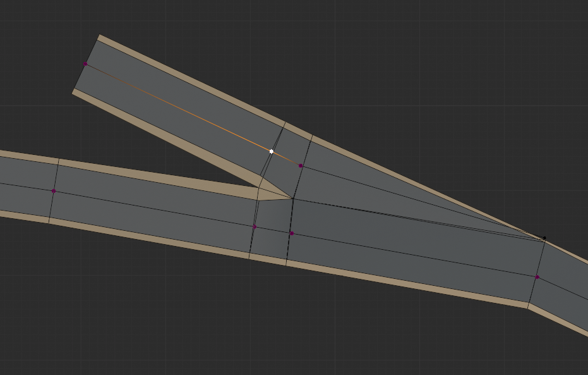588x375 pixels.
Task: Select left purple vertex of lower-branch pair below fork
Action: 255,226
